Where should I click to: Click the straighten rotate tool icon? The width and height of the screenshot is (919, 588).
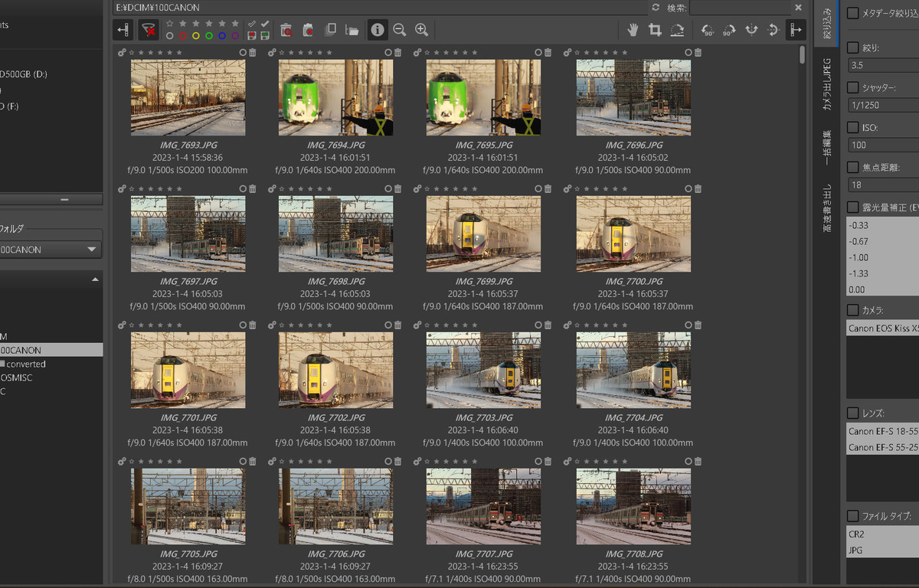[677, 30]
